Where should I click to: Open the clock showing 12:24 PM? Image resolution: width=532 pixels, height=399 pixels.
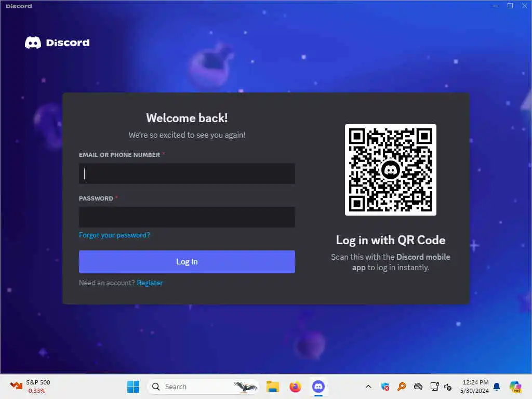tap(475, 387)
